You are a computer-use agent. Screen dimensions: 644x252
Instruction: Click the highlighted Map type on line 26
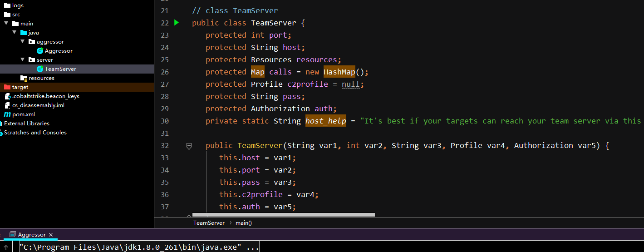point(258,72)
